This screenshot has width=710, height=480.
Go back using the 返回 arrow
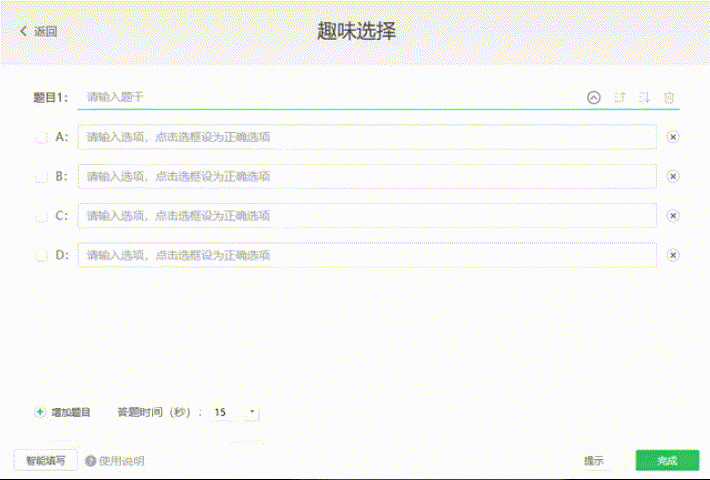coord(24,31)
